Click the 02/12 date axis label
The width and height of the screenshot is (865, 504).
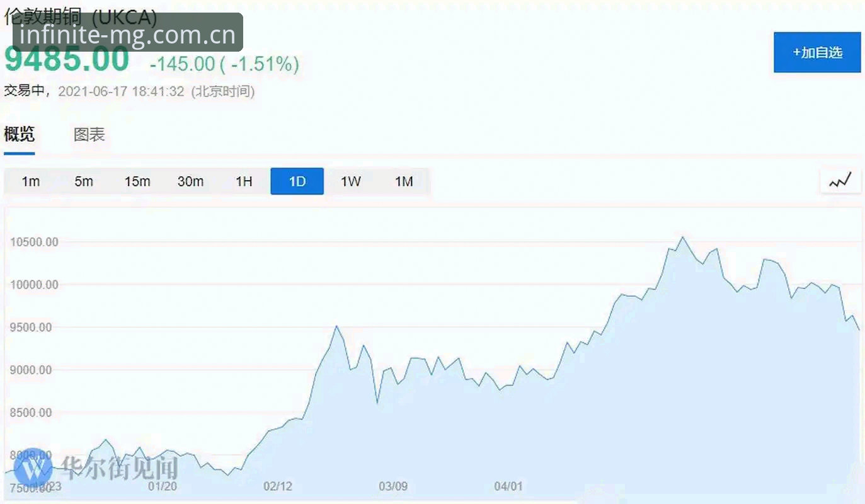coord(278,486)
